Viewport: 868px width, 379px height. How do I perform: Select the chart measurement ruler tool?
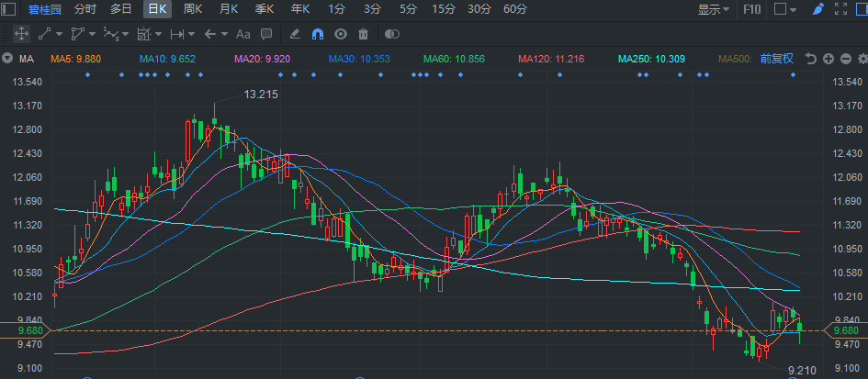click(144, 34)
